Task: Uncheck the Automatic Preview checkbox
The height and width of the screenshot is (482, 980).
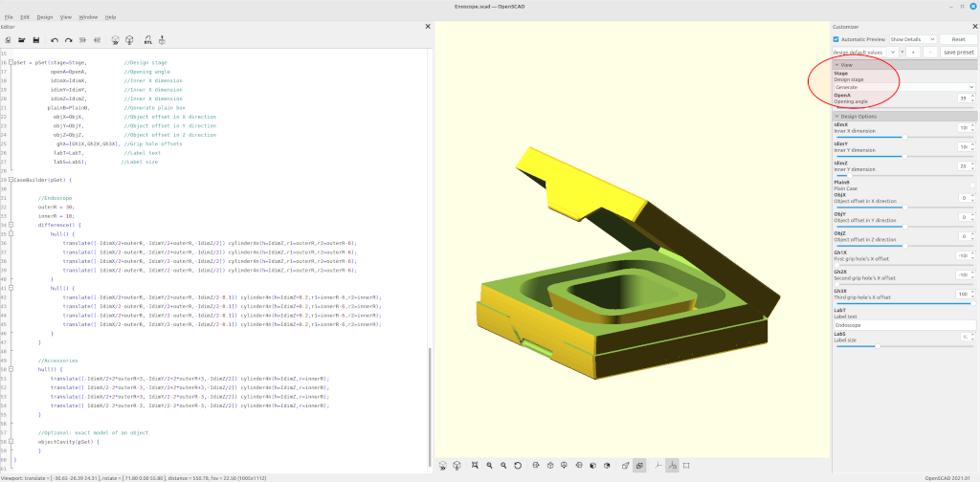Action: coord(836,39)
